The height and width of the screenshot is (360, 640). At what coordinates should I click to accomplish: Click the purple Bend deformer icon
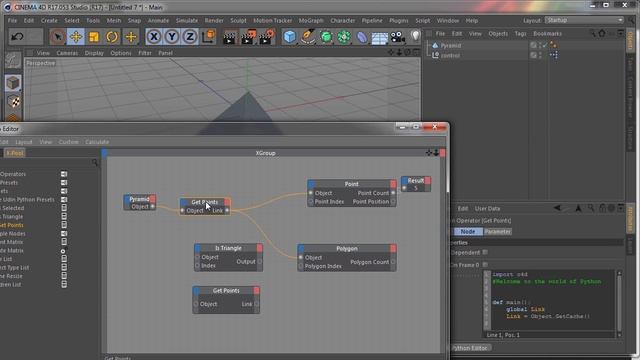point(362,37)
